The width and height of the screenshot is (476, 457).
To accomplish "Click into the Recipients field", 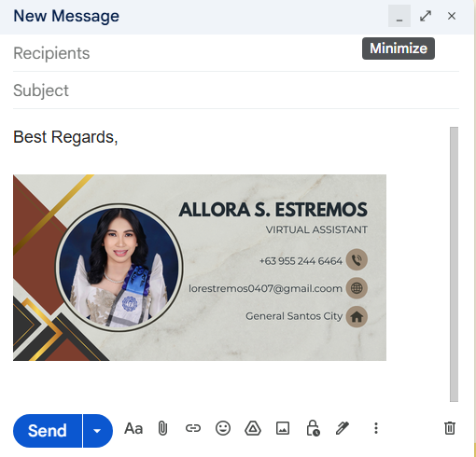I will click(236, 53).
